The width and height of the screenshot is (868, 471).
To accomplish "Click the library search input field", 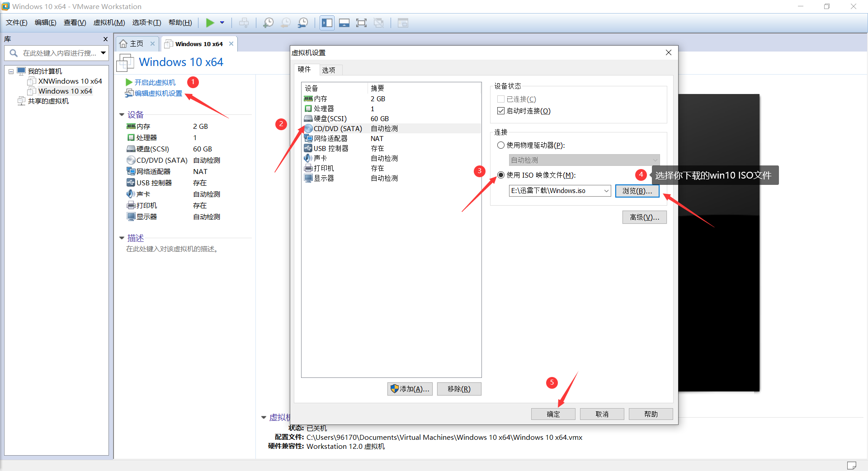I will (x=59, y=53).
